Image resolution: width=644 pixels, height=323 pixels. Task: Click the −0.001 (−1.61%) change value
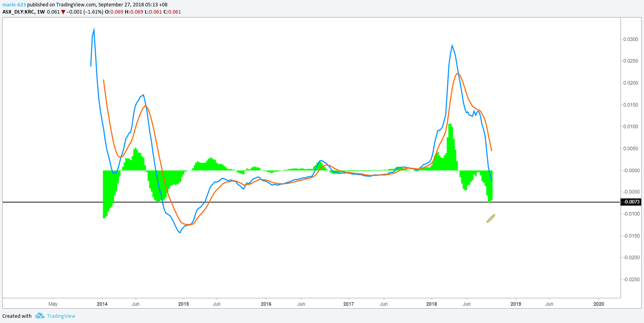tap(85, 12)
